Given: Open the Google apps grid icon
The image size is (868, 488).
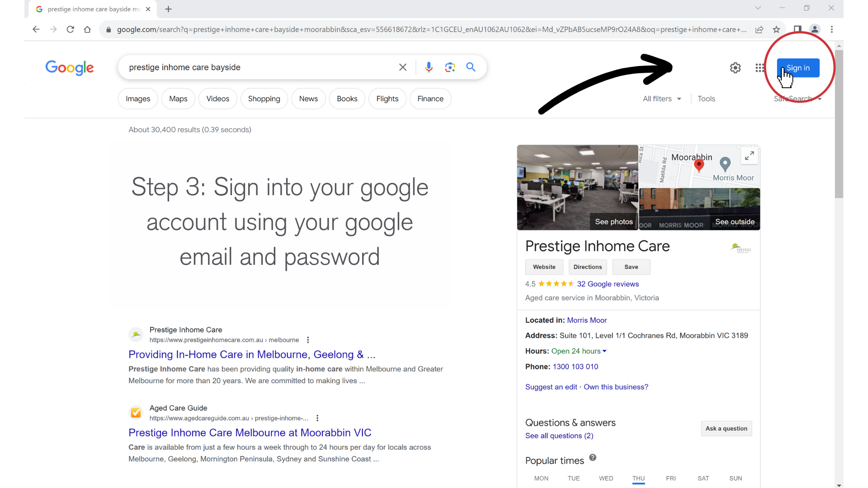Looking at the screenshot, I should pos(760,68).
